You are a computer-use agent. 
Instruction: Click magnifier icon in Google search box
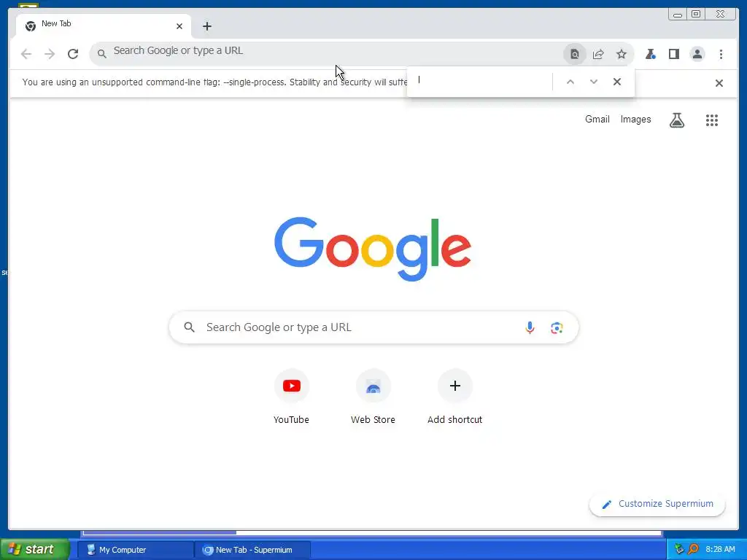pyautogui.click(x=189, y=327)
